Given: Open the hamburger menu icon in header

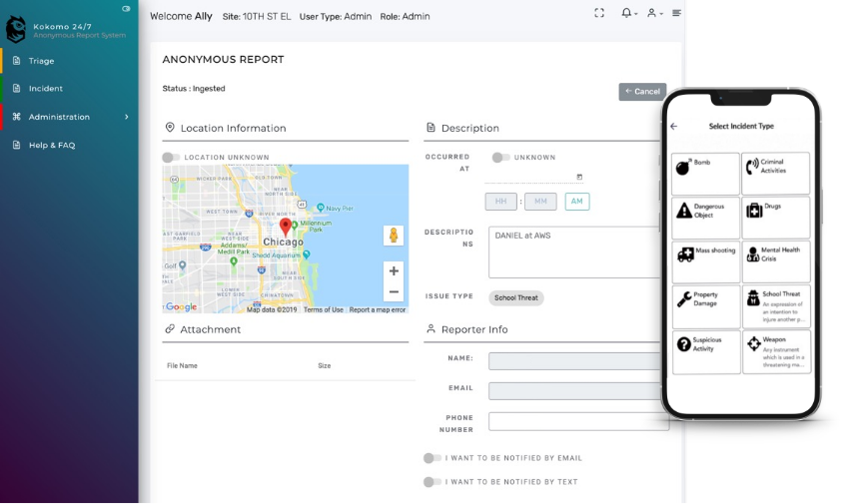Looking at the screenshot, I should tap(676, 13).
